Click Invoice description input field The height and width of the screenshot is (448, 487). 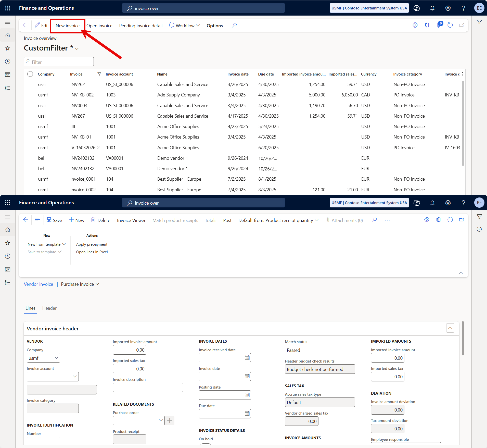pyautogui.click(x=148, y=387)
